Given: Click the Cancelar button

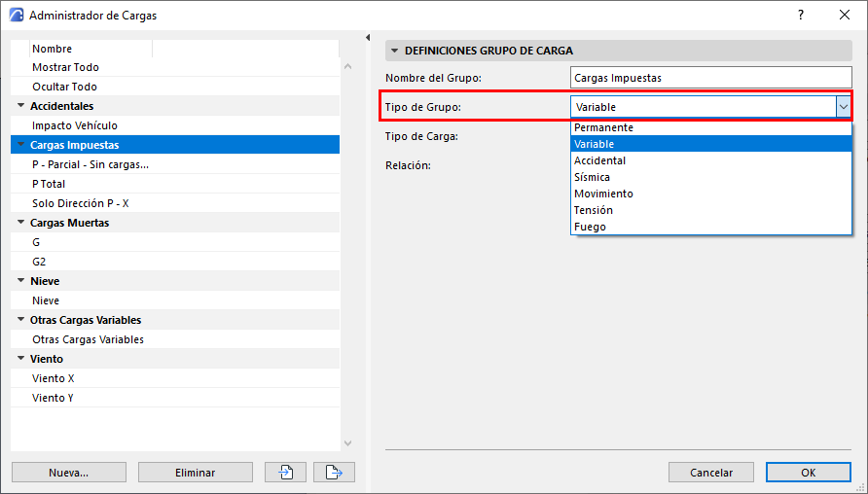Looking at the screenshot, I should (710, 473).
